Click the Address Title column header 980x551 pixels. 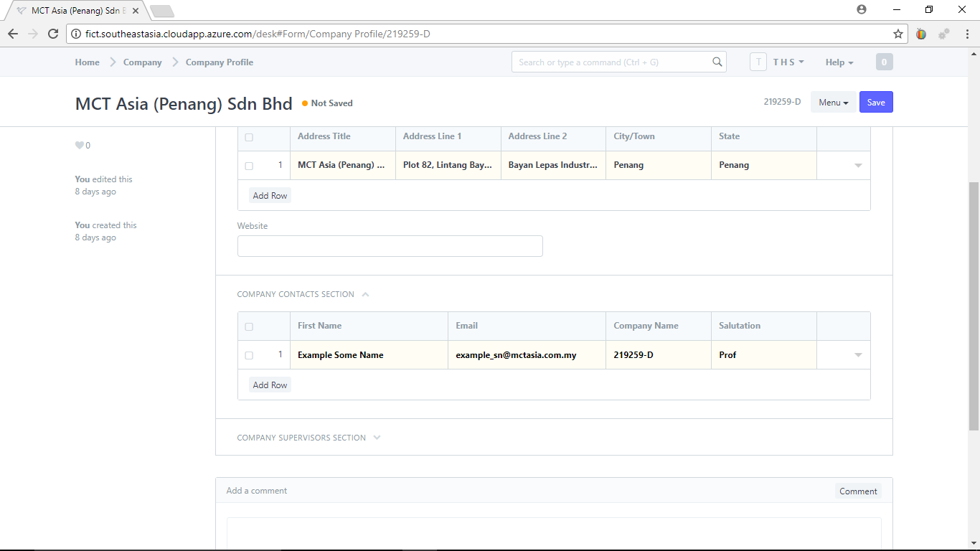coord(343,136)
